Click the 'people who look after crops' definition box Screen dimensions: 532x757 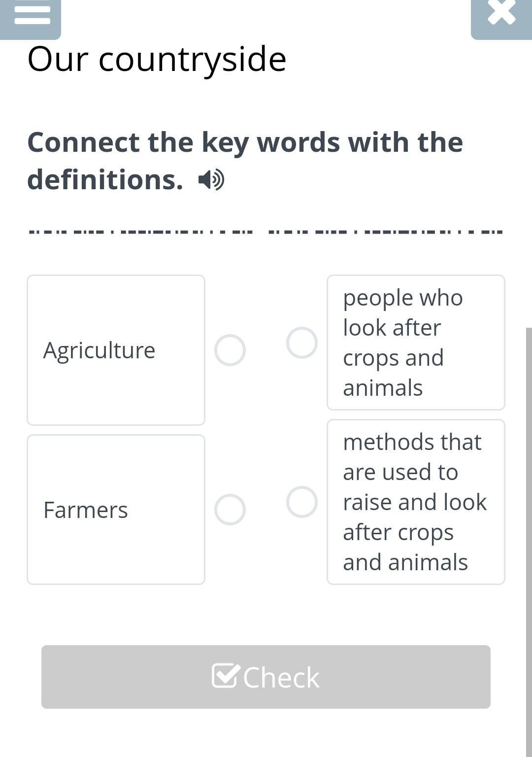416,343
